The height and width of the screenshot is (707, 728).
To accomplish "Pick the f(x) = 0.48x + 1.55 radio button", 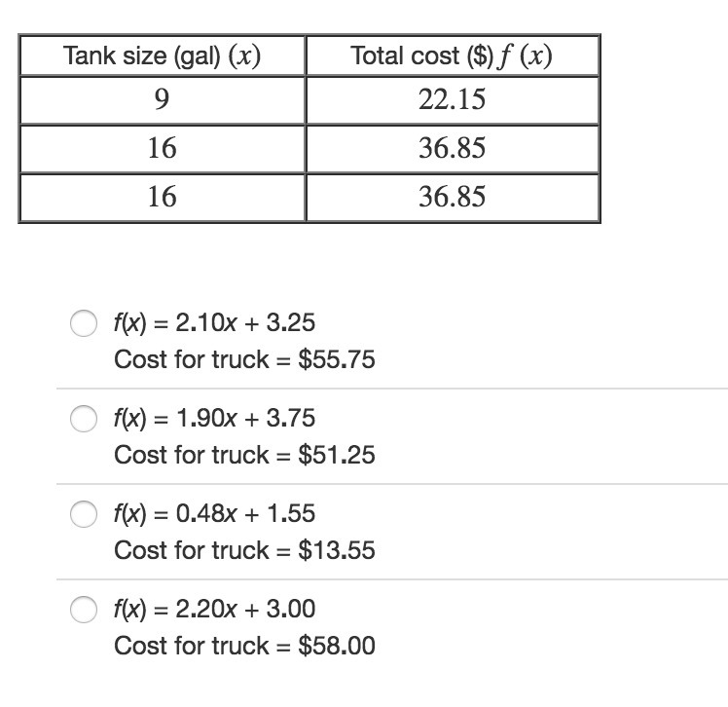I will (x=84, y=515).
